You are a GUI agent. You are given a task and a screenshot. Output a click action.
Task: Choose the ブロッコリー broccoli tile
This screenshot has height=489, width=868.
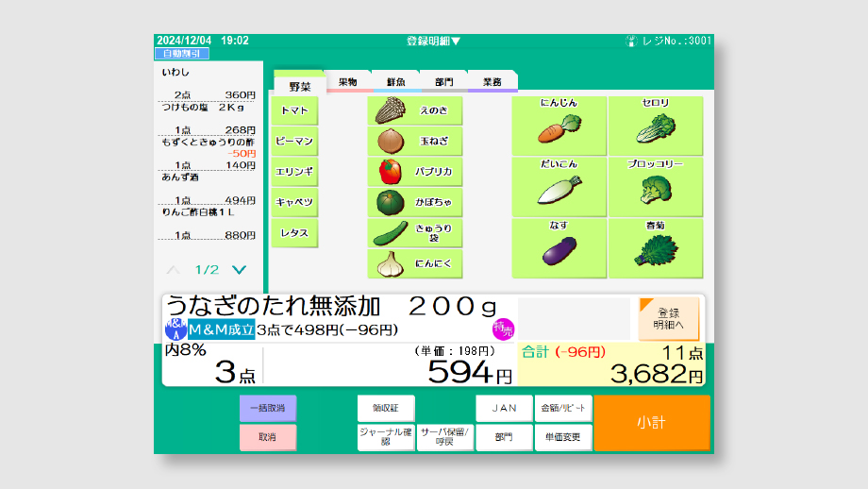[x=656, y=187]
